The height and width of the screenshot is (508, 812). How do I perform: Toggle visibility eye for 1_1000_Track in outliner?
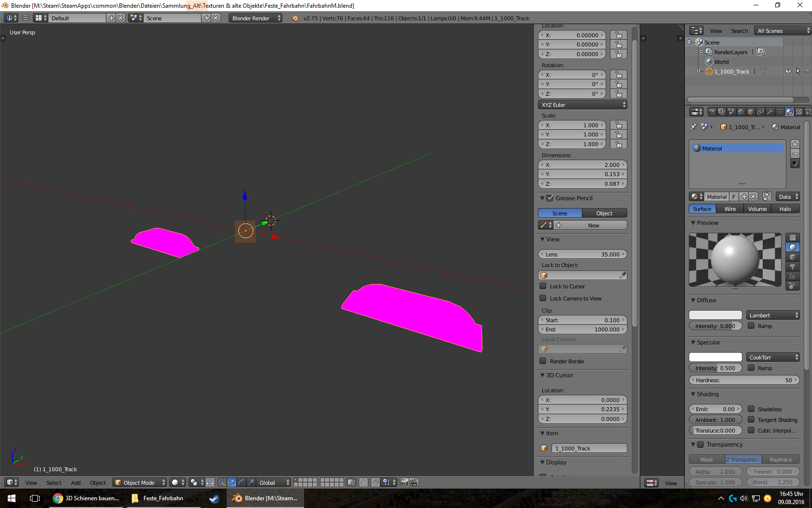point(788,71)
